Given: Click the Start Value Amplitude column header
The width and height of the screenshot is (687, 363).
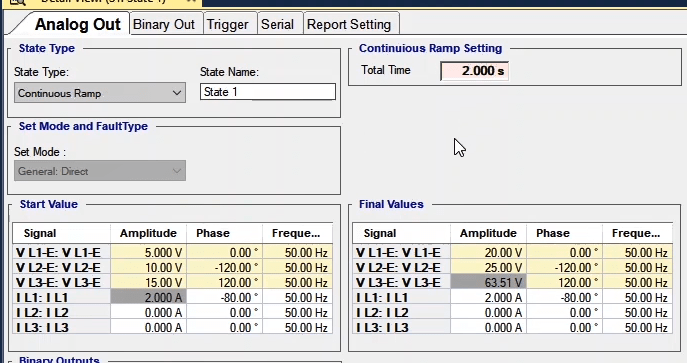Looking at the screenshot, I should (x=149, y=233).
